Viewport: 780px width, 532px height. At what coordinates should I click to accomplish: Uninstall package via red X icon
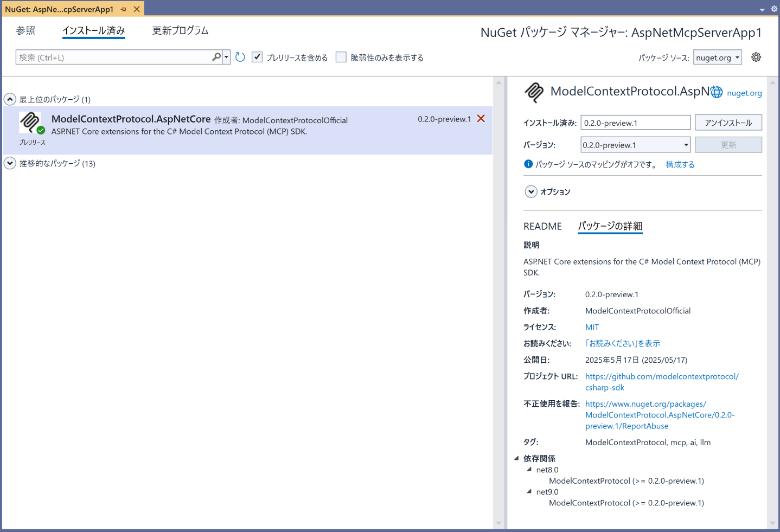[481, 119]
